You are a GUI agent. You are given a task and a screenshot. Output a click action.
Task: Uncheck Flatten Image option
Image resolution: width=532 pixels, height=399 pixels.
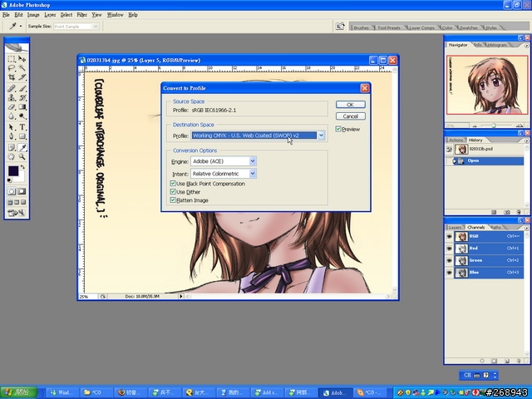click(173, 200)
